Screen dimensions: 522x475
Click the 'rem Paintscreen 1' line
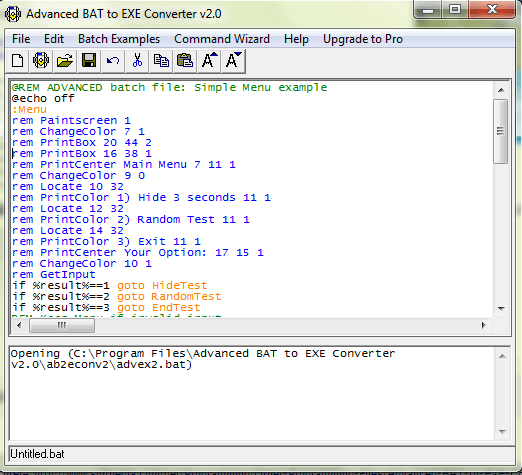pyautogui.click(x=71, y=121)
